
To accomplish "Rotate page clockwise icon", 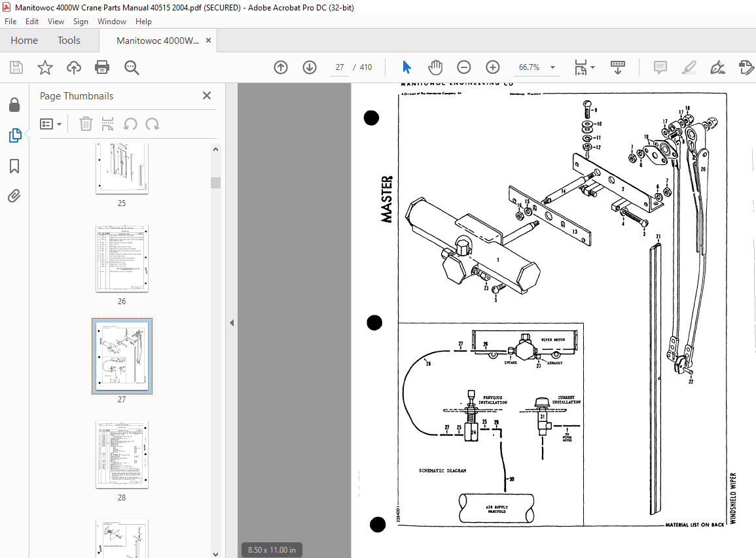I will pos(153,124).
